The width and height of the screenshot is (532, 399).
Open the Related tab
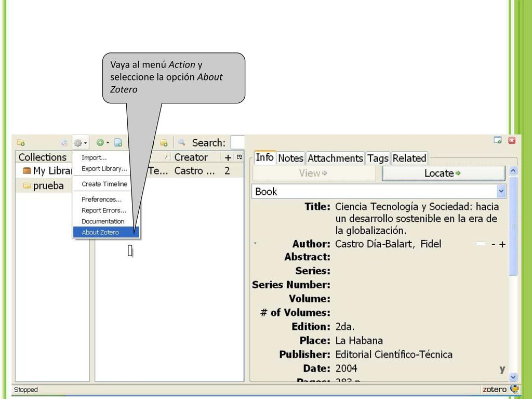[409, 158]
